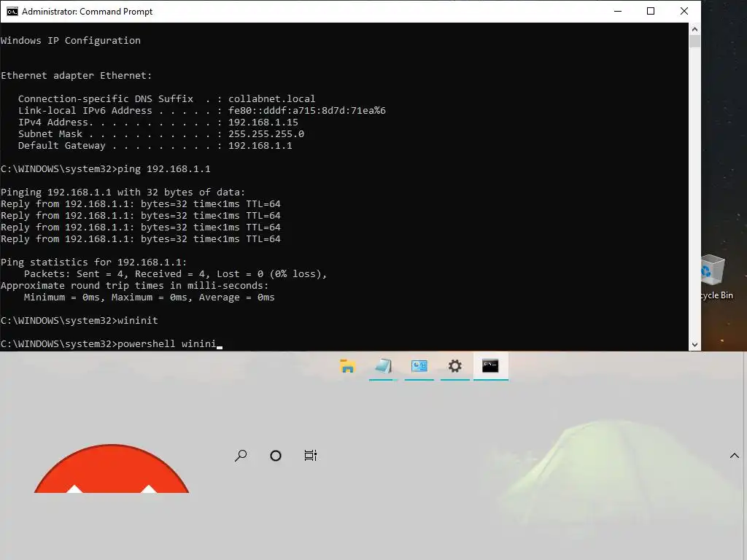Open Settings gear icon in taskbar
The width and height of the screenshot is (747, 560).
click(x=455, y=366)
